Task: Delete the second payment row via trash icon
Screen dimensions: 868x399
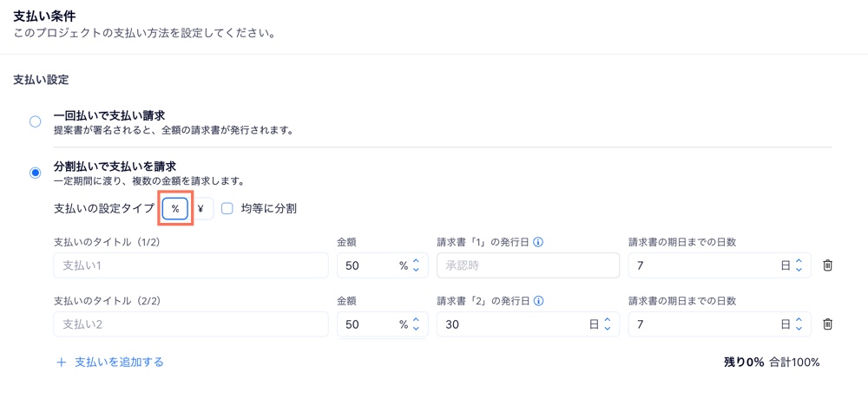Action: pos(827,324)
